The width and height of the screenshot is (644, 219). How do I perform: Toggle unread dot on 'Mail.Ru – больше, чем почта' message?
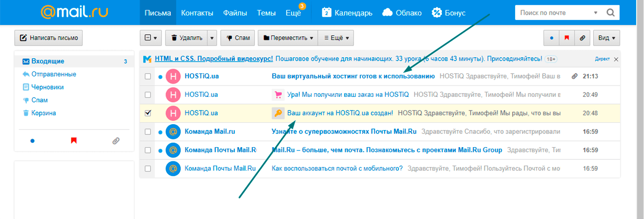(160, 151)
